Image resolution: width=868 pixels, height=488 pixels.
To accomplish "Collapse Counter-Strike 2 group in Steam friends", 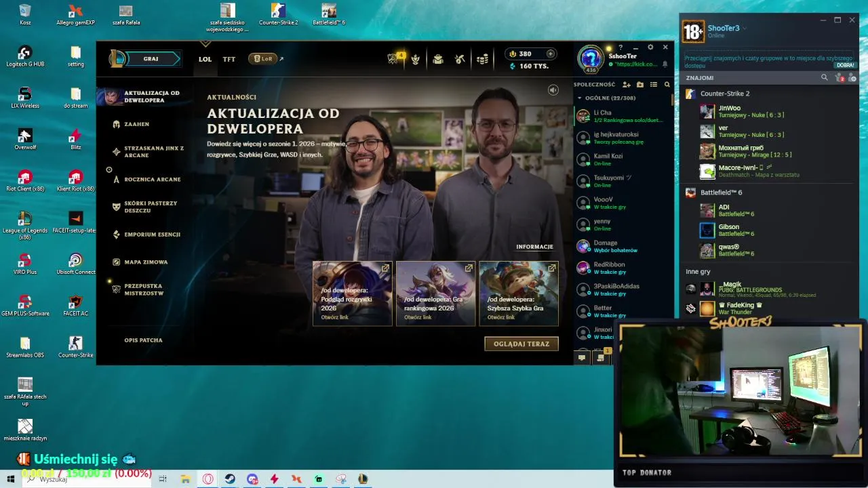I will 724,94.
